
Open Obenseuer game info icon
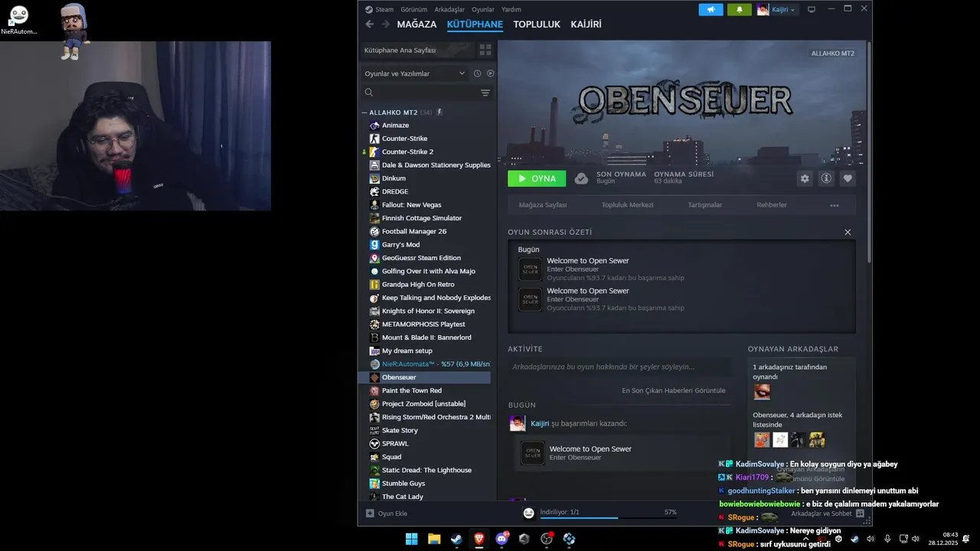point(826,178)
